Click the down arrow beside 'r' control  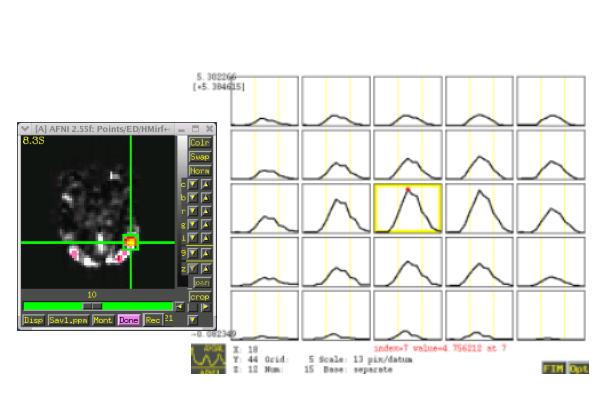coord(193,211)
